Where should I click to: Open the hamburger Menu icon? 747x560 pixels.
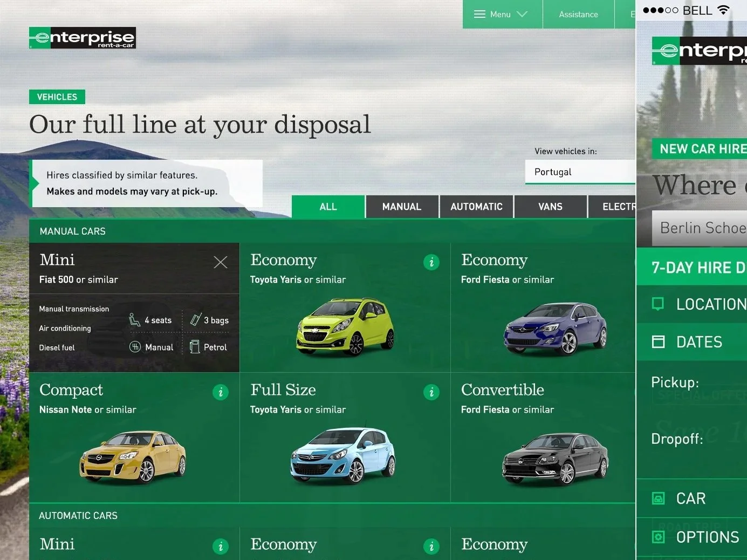click(479, 15)
